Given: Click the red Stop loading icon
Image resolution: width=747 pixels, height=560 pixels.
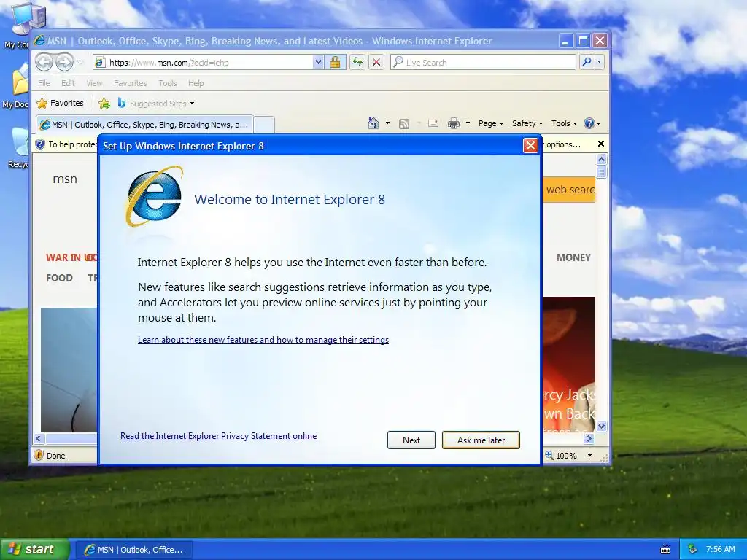Looking at the screenshot, I should [x=376, y=62].
